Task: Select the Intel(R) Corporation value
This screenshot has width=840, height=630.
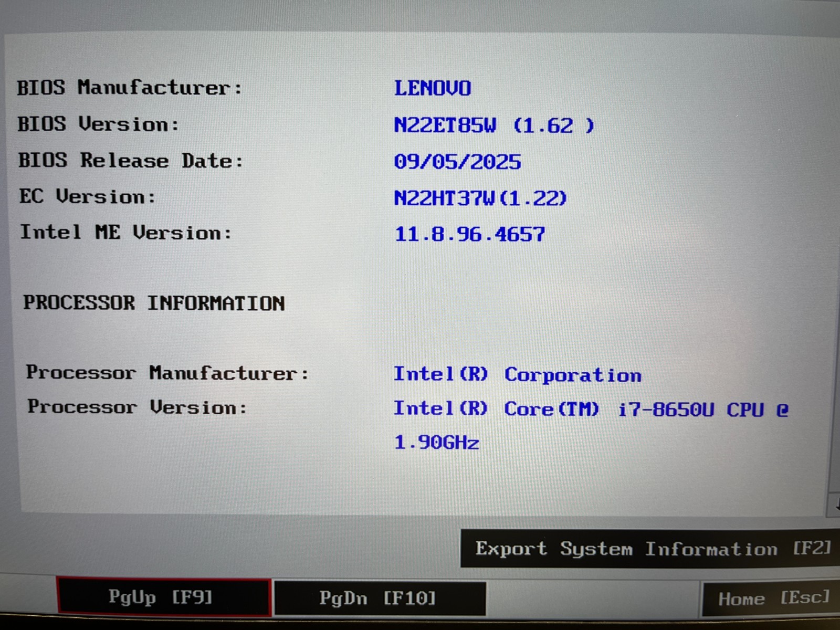Action: 518,375
